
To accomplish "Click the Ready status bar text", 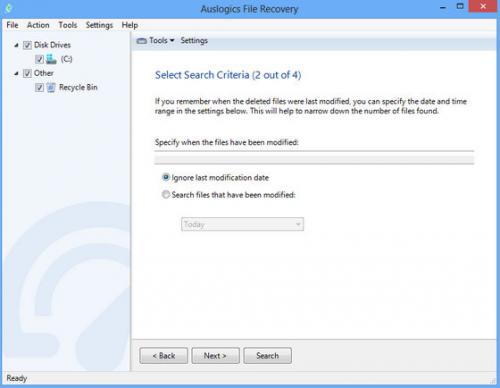I will [17, 378].
